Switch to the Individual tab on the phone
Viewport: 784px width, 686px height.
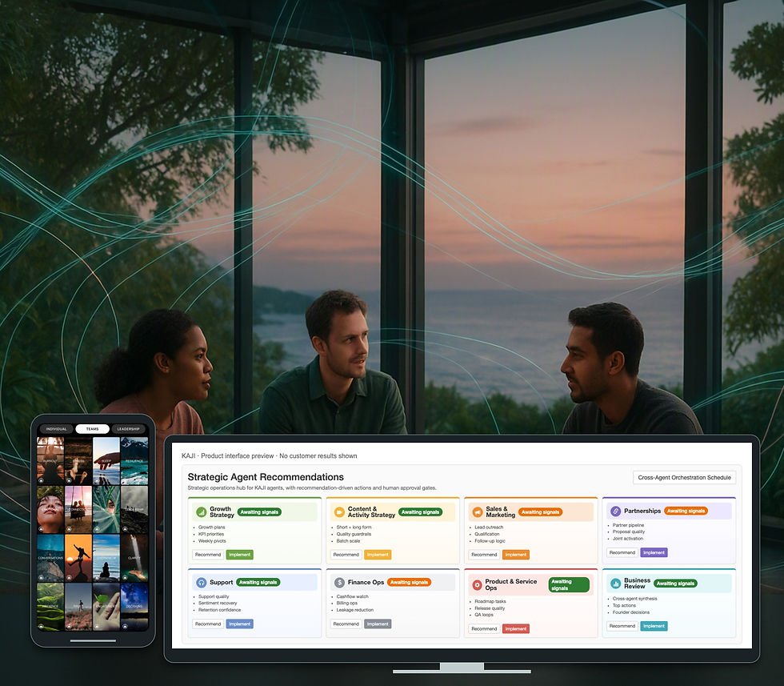pos(57,429)
